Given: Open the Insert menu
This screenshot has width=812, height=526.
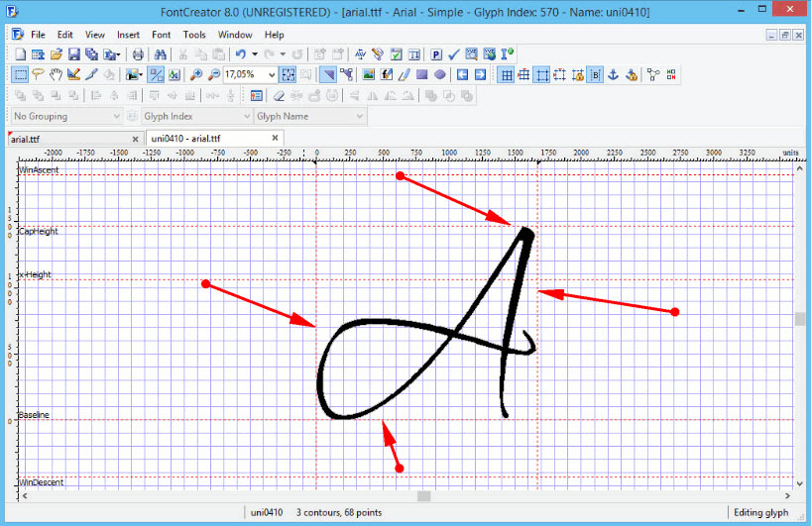Looking at the screenshot, I should click(128, 35).
